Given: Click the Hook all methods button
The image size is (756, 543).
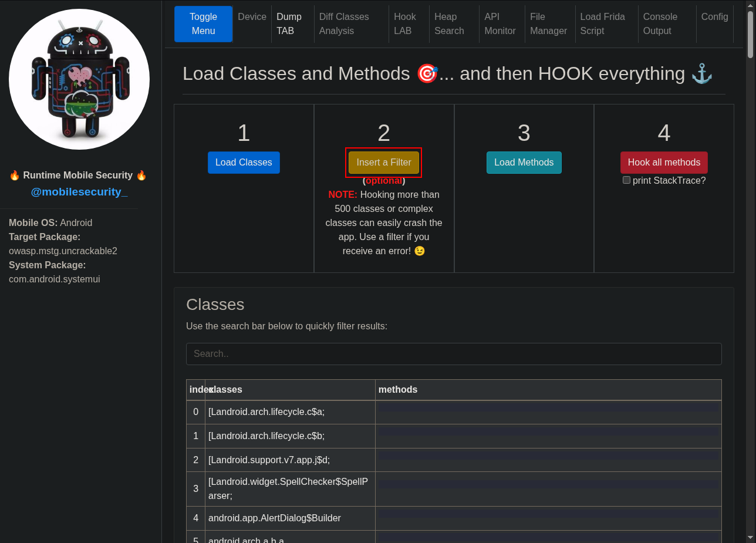Looking at the screenshot, I should click(664, 163).
